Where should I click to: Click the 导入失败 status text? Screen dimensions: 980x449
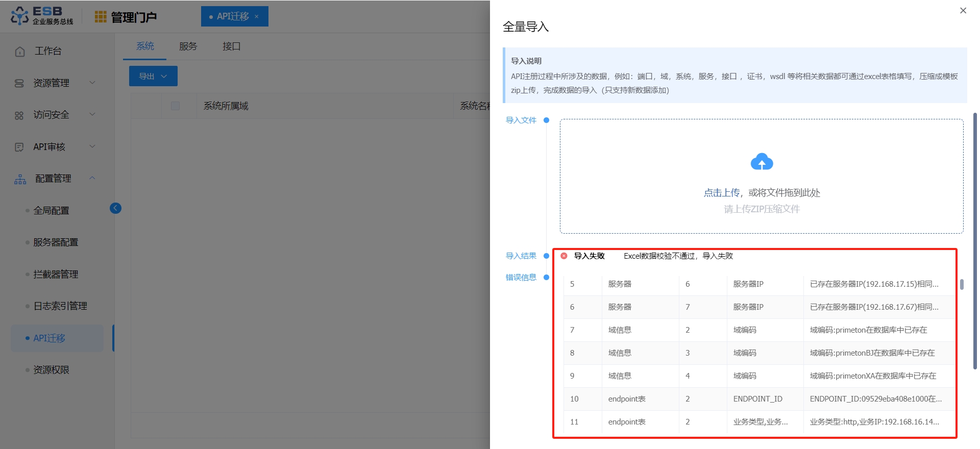pos(590,256)
